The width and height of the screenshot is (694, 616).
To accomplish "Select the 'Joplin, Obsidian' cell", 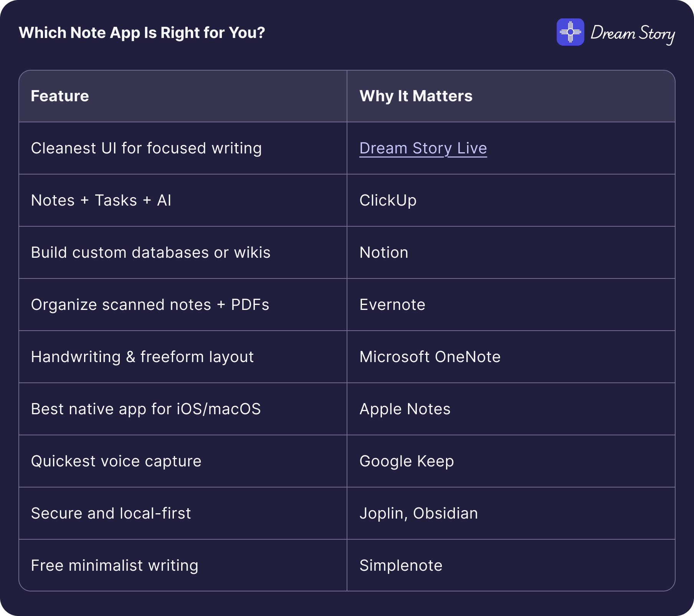I will 511,514.
